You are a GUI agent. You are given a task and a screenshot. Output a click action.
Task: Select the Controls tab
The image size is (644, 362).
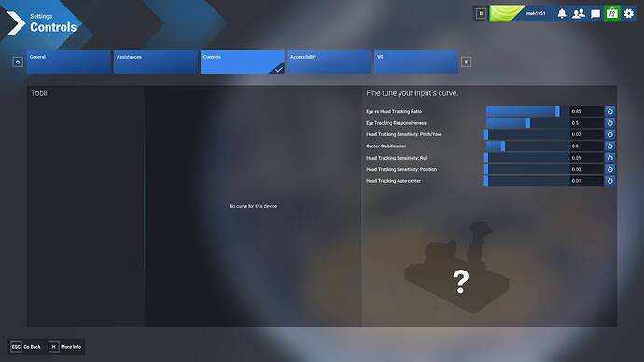(x=243, y=62)
